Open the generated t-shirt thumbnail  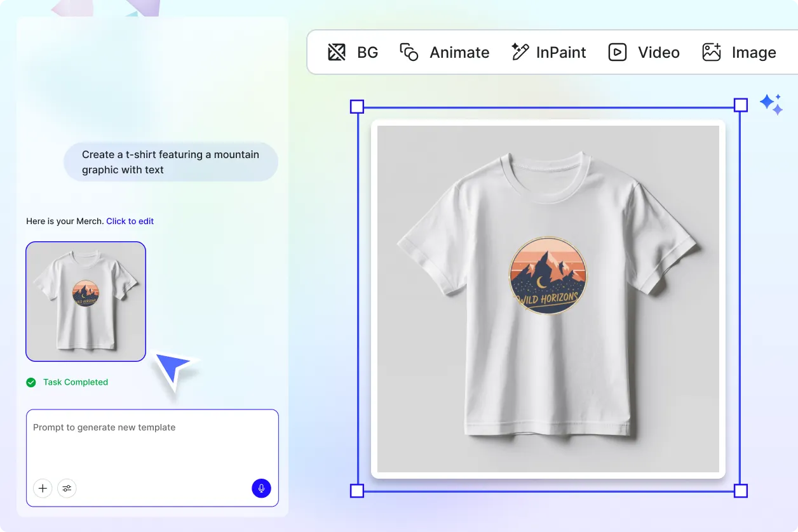click(86, 302)
